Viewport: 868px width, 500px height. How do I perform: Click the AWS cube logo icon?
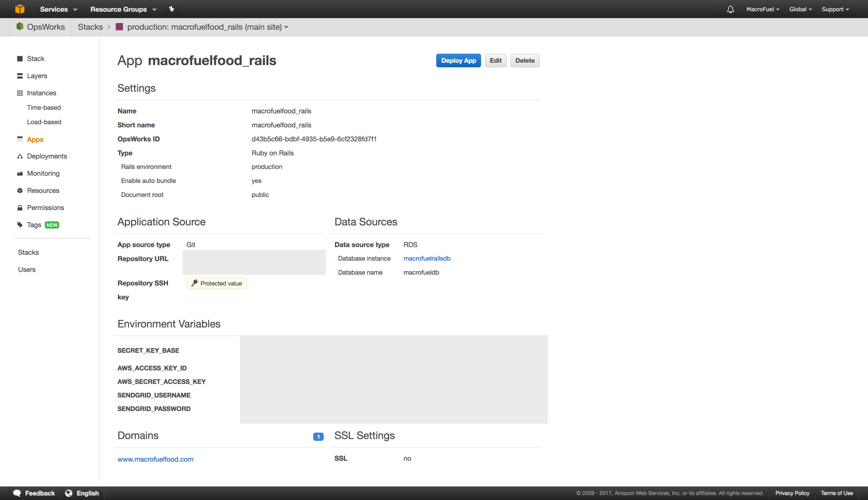(x=20, y=9)
